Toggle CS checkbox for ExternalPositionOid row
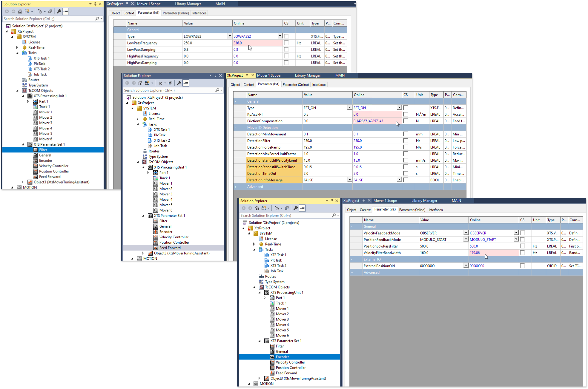Screen dimensions: 588x389 pos(522,266)
